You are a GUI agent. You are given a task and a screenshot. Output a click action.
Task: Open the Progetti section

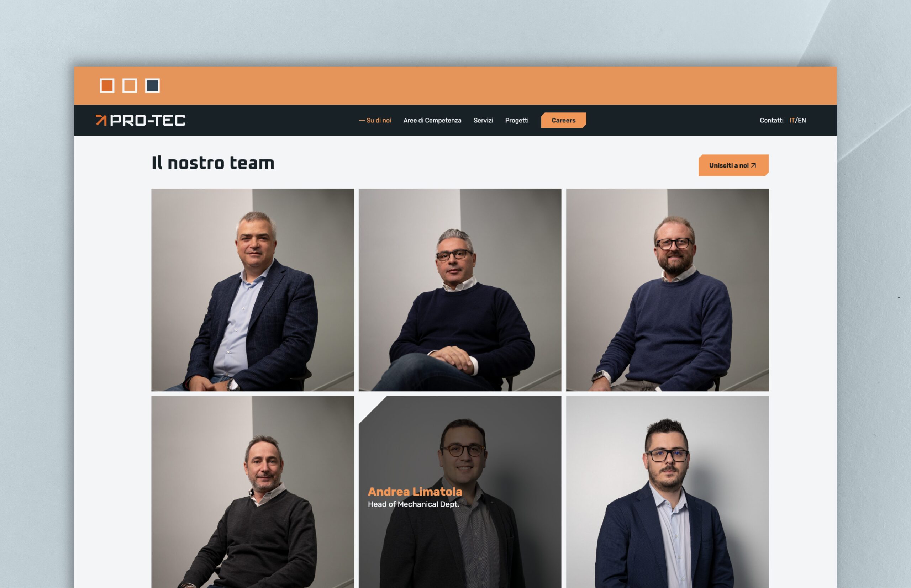coord(517,120)
